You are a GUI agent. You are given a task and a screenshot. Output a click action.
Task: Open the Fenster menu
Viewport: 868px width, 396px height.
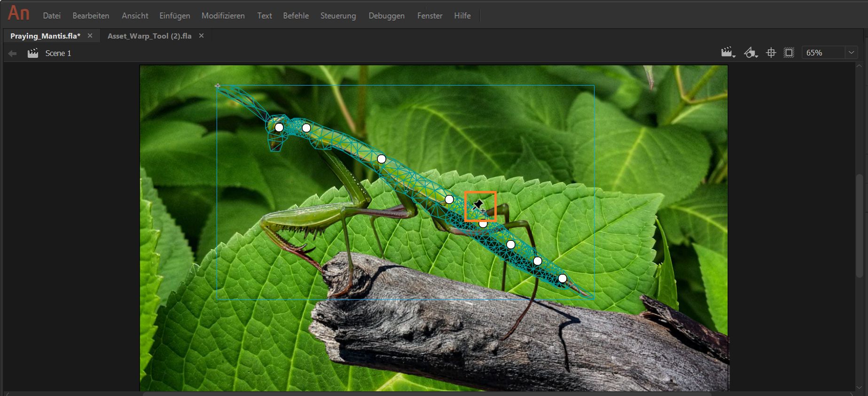430,16
